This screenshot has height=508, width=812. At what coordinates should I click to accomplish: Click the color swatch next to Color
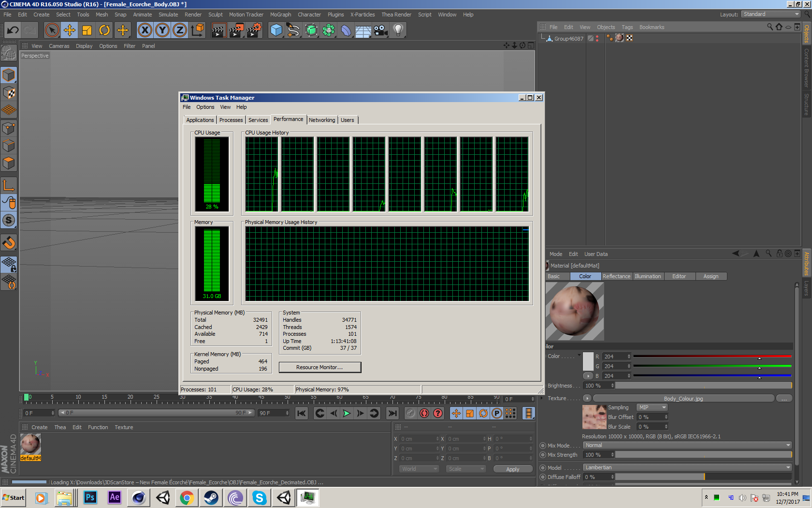(588, 361)
